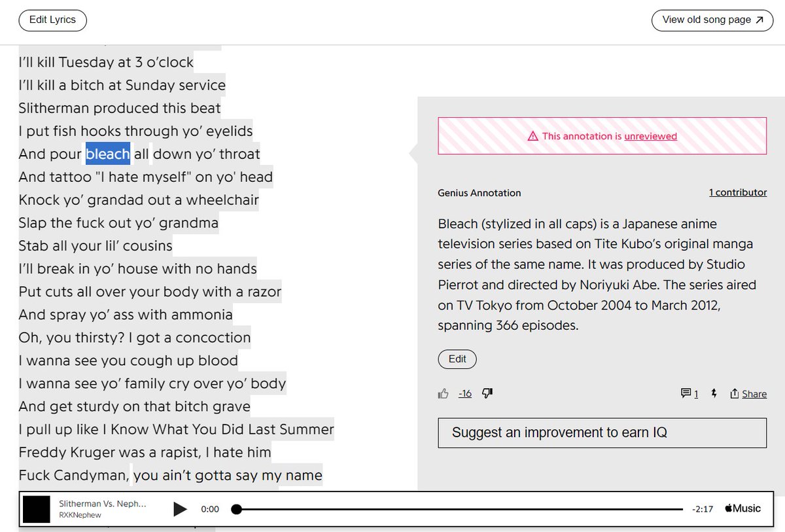Click the comment count 1 beside speech bubble
The height and width of the screenshot is (532, 785).
coord(696,394)
